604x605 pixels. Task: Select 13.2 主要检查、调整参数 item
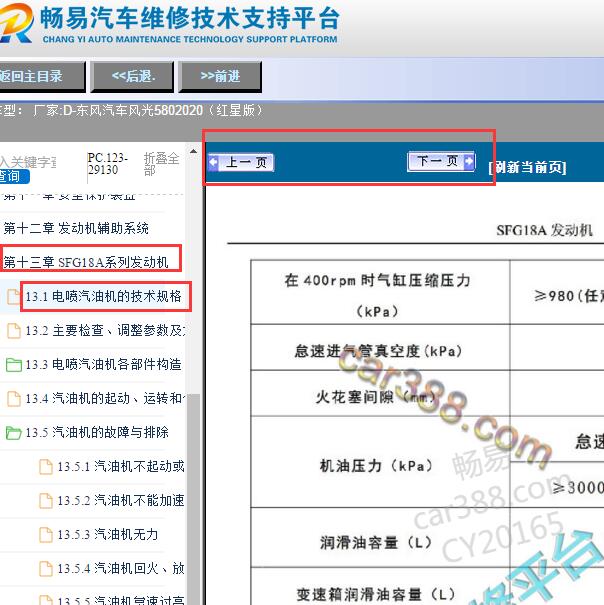(105, 330)
